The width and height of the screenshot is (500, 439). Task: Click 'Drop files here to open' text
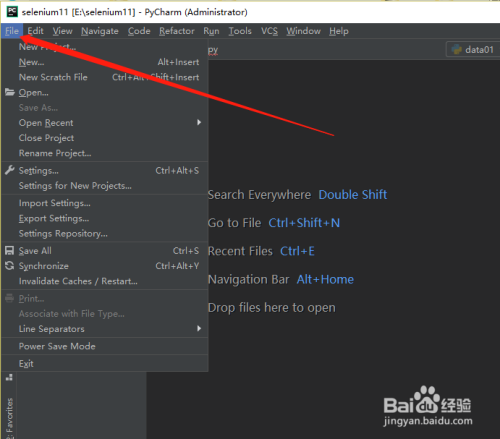pyautogui.click(x=272, y=308)
